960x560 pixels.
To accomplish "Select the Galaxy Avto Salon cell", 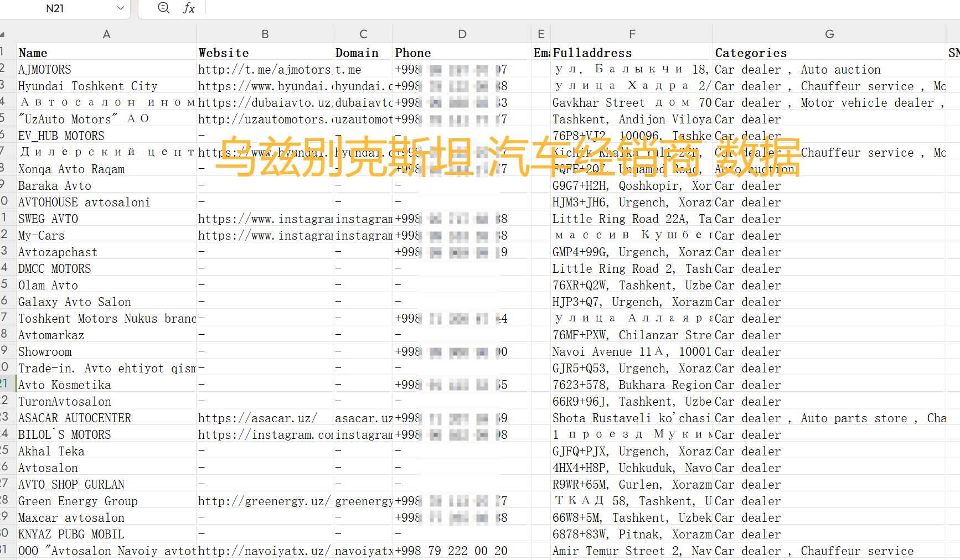I will pyautogui.click(x=106, y=302).
